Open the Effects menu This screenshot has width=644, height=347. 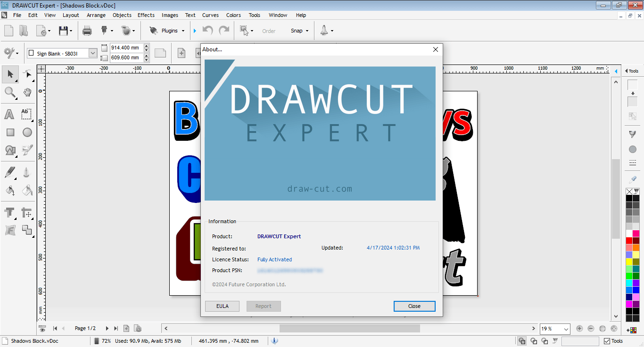[146, 15]
